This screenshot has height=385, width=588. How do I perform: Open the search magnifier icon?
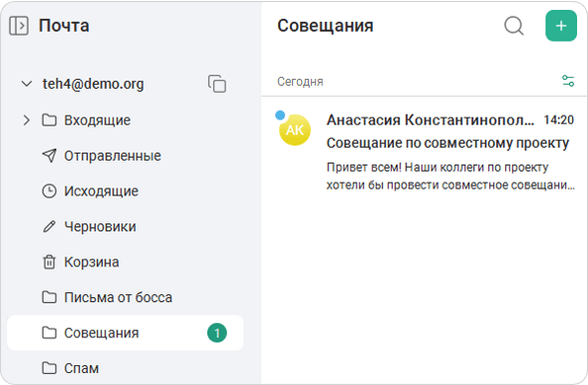(513, 26)
